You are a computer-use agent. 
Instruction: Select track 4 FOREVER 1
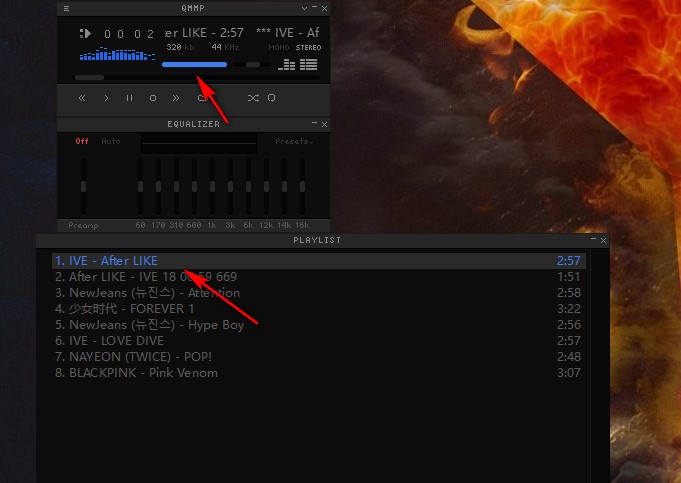[319, 309]
